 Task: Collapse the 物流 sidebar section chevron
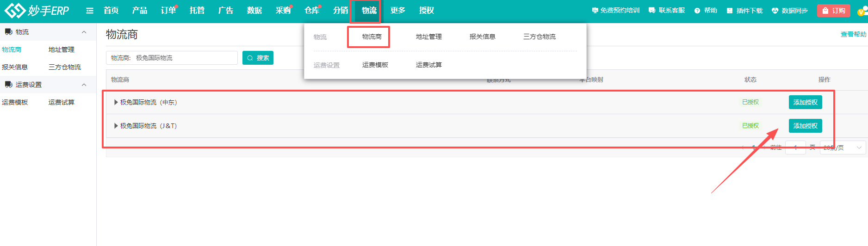point(84,32)
